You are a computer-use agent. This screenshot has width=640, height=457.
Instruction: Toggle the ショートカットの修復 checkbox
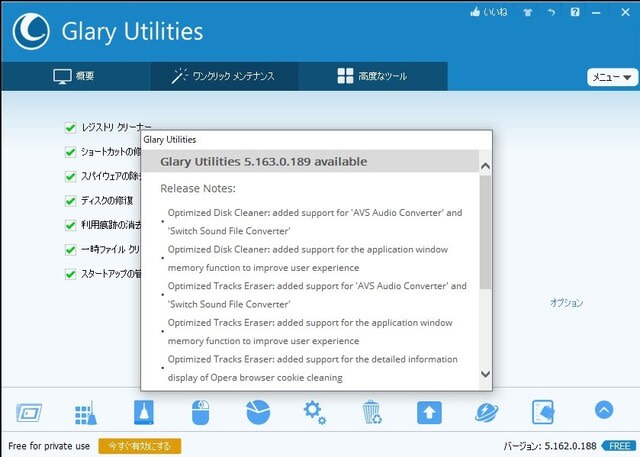(71, 152)
